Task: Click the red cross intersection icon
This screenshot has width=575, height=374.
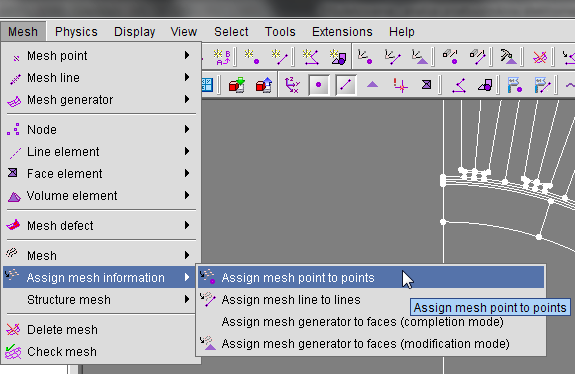Action: click(400, 85)
